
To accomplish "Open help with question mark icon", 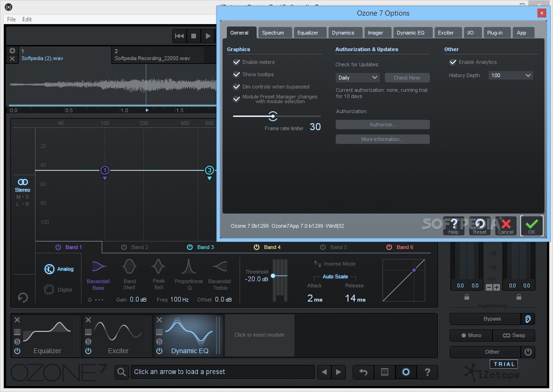I will [428, 372].
